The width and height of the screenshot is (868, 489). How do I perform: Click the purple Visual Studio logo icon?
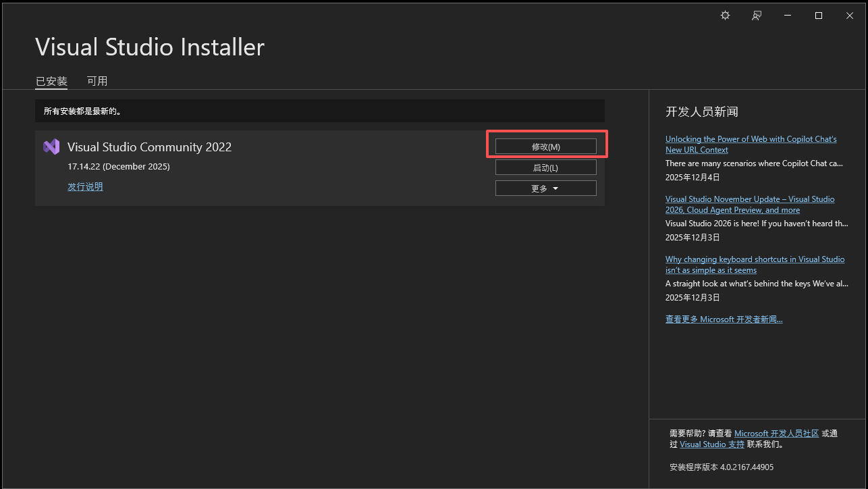[x=51, y=147]
